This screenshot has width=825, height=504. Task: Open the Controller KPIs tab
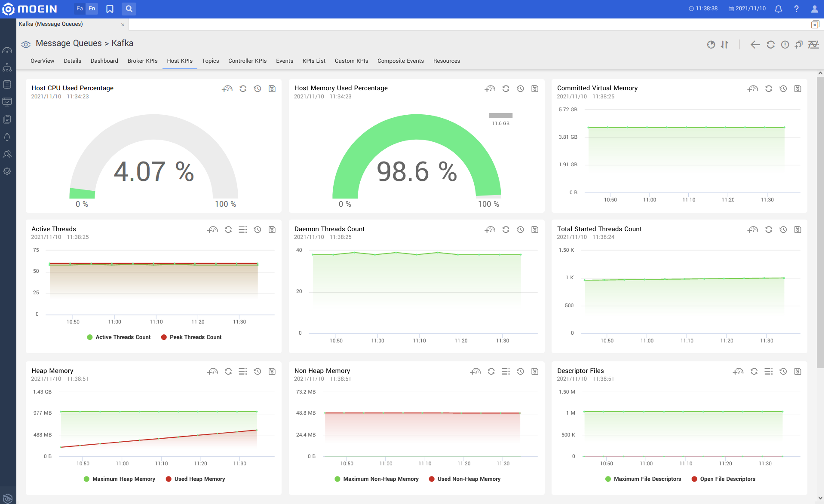[x=248, y=61]
